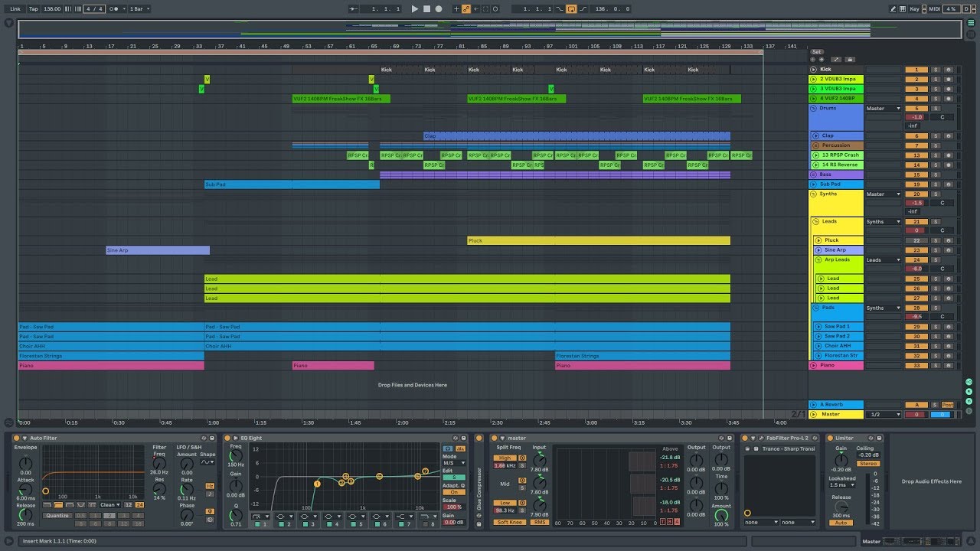Click the Stop transport button
Viewport: 980px width, 551px height.
click(426, 9)
